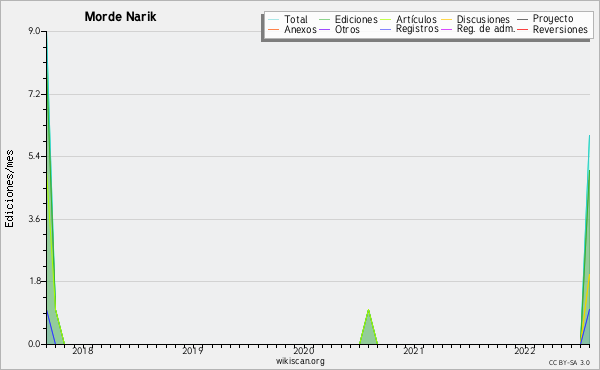Click the Proyecto legend entry

tap(553, 19)
